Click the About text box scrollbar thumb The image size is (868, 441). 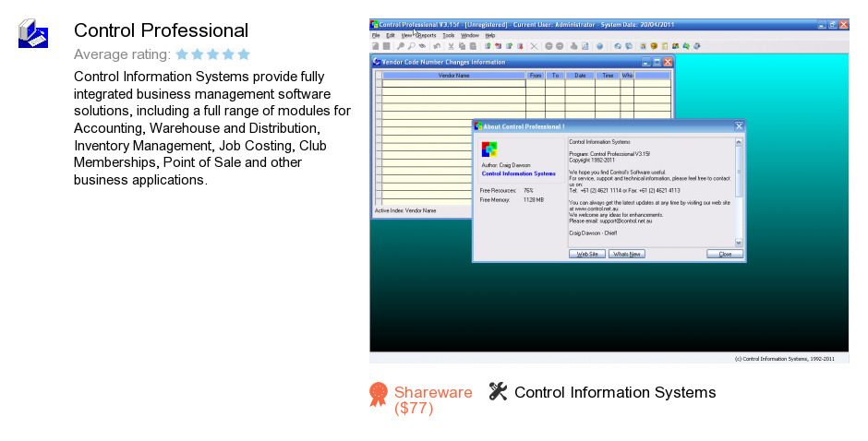coord(739,172)
